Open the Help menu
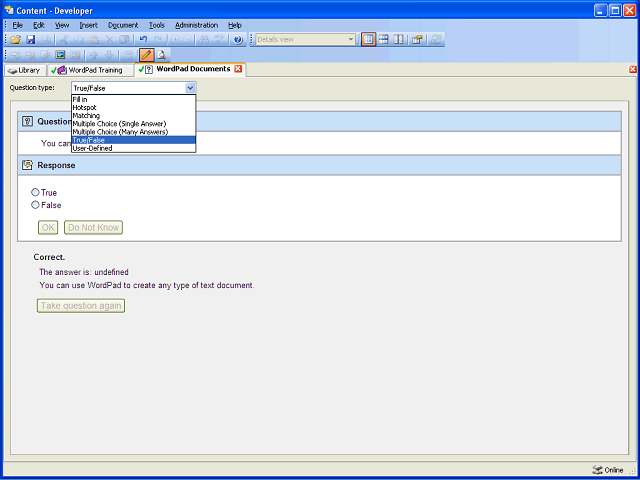 pos(235,25)
